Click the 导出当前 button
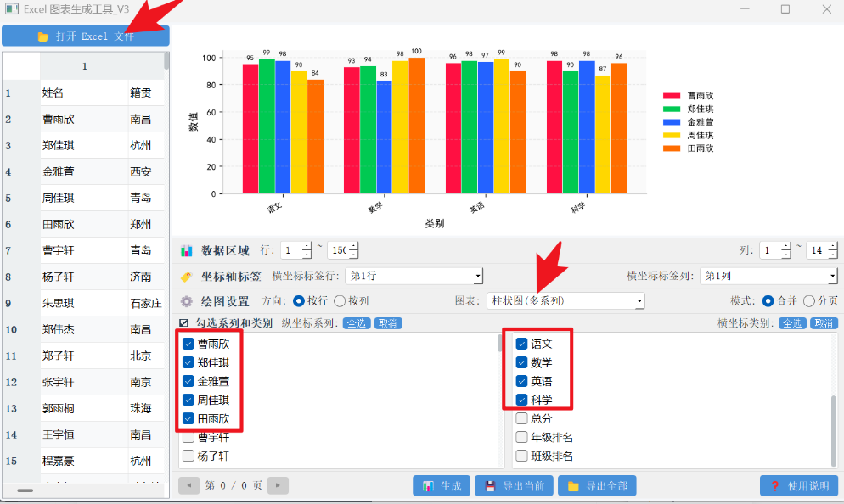This screenshot has height=504, width=844. click(514, 485)
